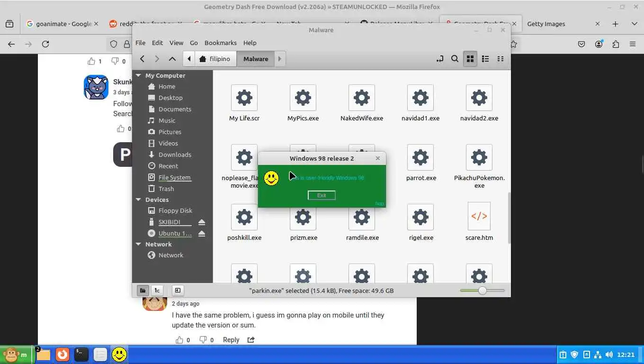Collapse the Network section in sidebar
The image size is (644, 364).
click(x=138, y=244)
